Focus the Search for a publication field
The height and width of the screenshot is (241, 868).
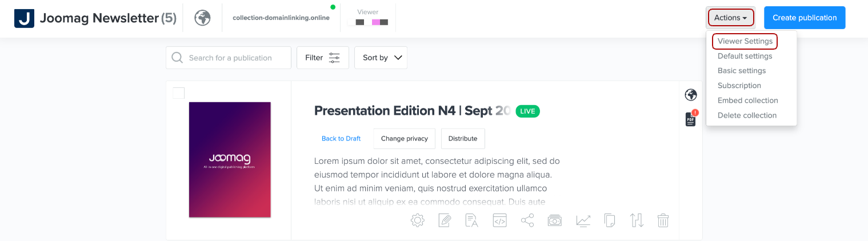(235, 58)
